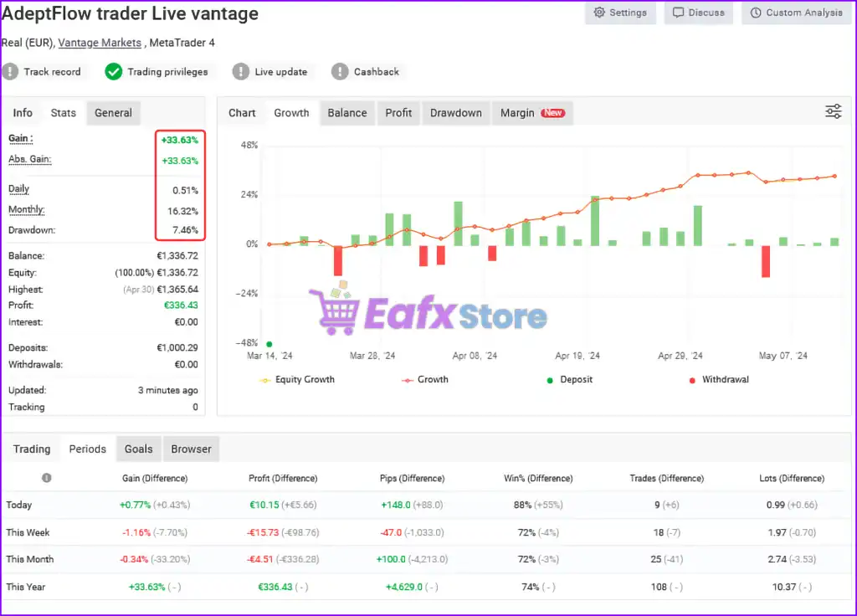Click the Lots (Difference) column header
This screenshot has height=616, width=857.
(792, 478)
